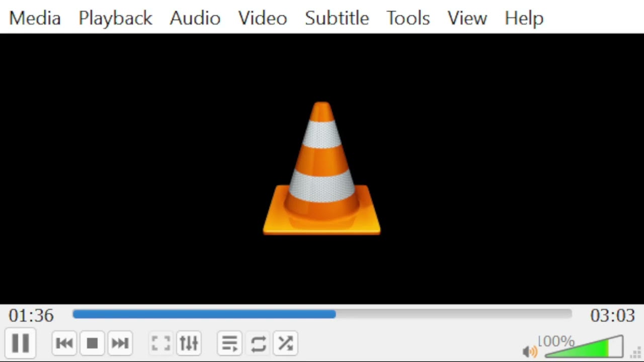Open the View menu
The image size is (644, 362).
[x=467, y=18]
